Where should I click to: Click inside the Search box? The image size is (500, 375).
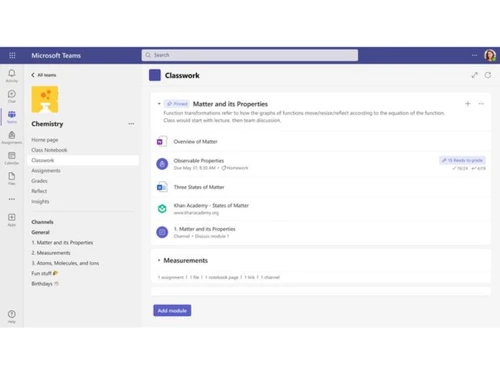(250, 55)
